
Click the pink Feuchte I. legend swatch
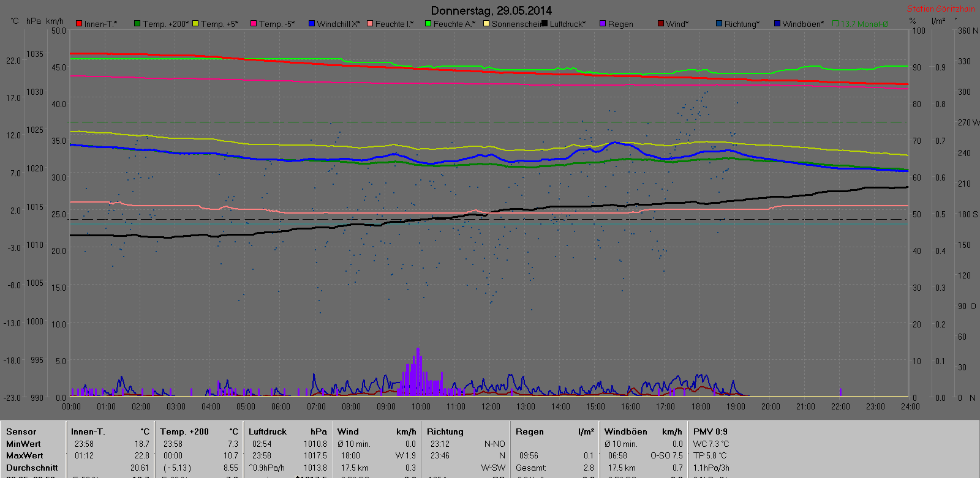[x=370, y=24]
